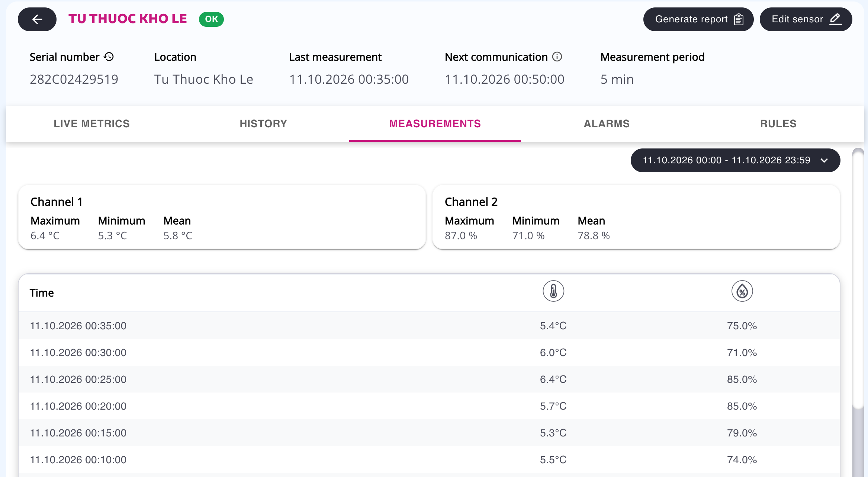Click Channel 1 minimum 5.3 °C
The width and height of the screenshot is (868, 477).
[x=112, y=236]
